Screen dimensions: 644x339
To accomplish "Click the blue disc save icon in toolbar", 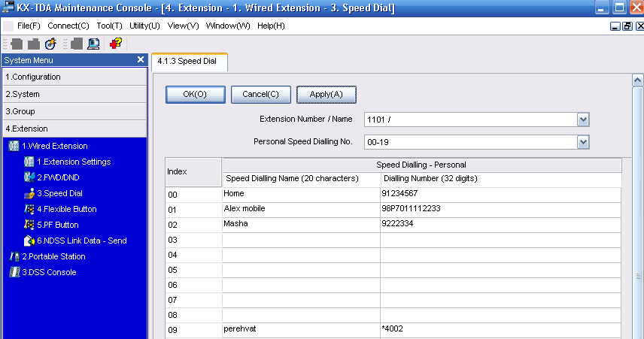I will coord(50,44).
